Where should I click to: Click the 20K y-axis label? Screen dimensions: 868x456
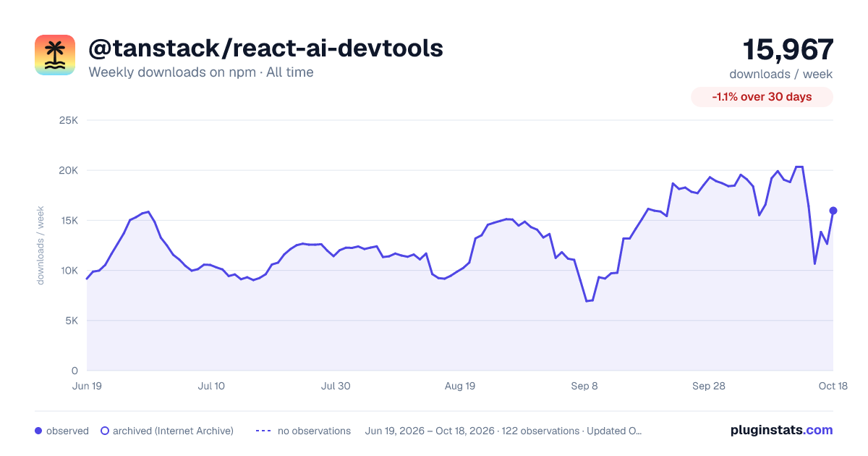[68, 170]
